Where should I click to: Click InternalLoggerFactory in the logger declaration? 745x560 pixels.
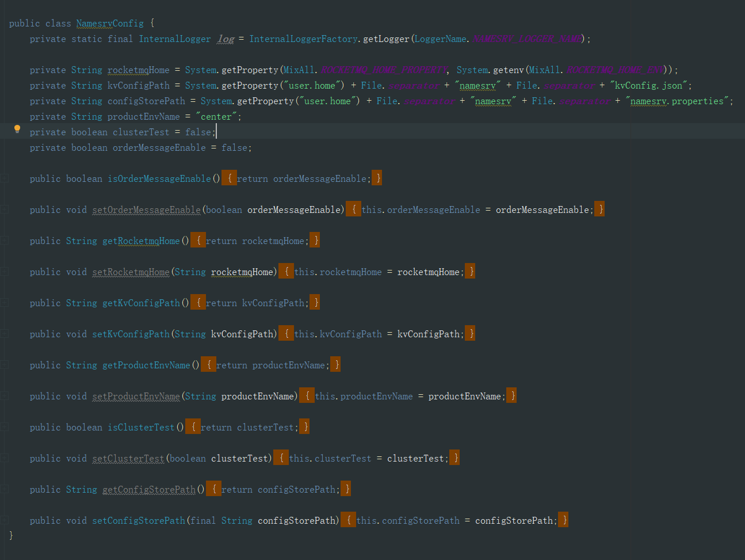coord(303,39)
